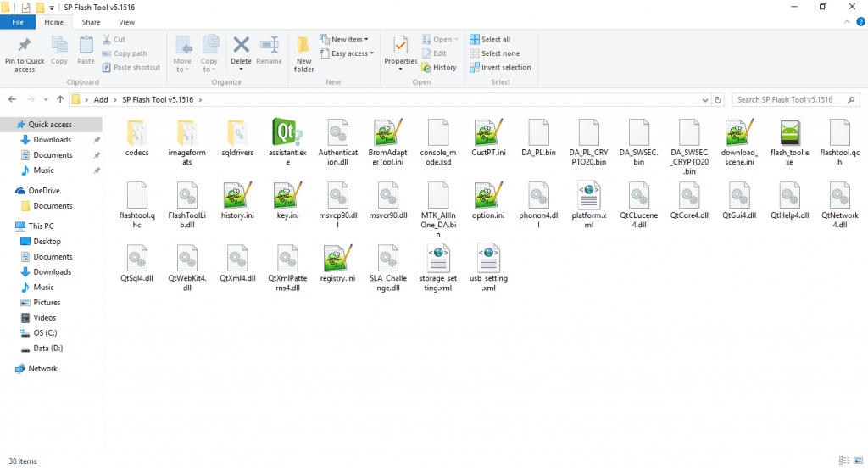The height and width of the screenshot is (469, 868).
Task: Open help question mark icon
Action: pyautogui.click(x=861, y=22)
